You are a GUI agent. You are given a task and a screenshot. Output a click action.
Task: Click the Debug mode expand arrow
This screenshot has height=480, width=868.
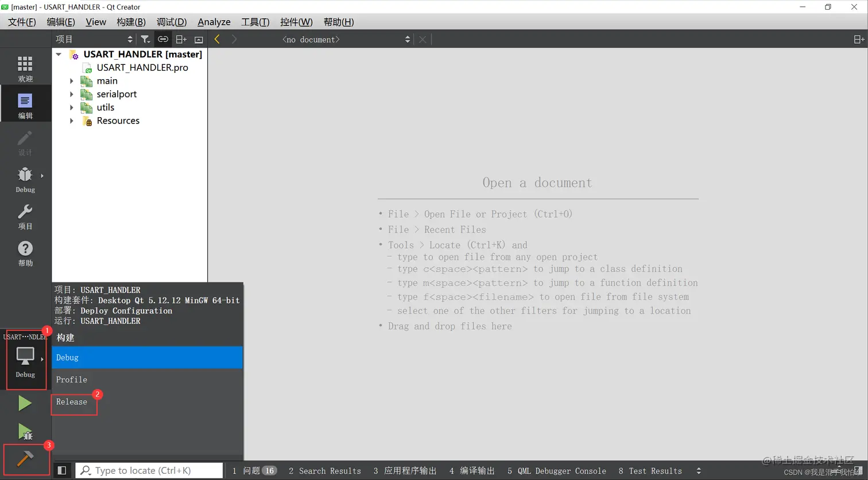pos(42,176)
